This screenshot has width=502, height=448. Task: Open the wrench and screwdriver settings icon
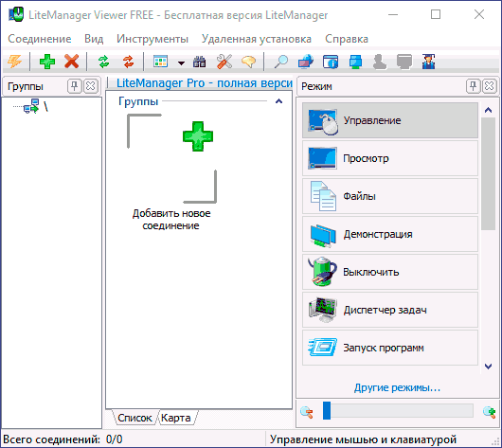click(224, 62)
